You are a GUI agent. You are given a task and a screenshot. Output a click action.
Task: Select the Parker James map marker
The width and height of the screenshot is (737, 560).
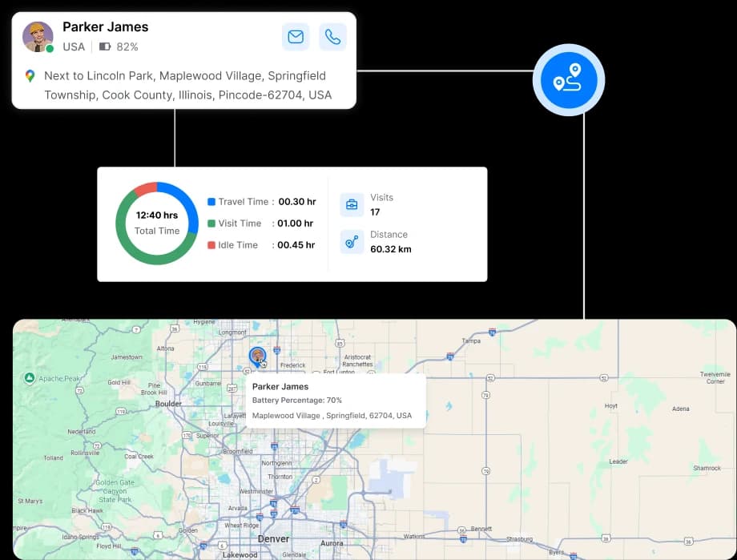pyautogui.click(x=257, y=357)
